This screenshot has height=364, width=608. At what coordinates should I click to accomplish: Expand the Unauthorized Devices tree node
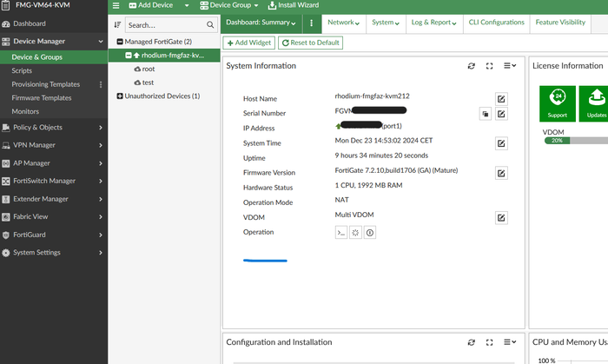point(119,96)
